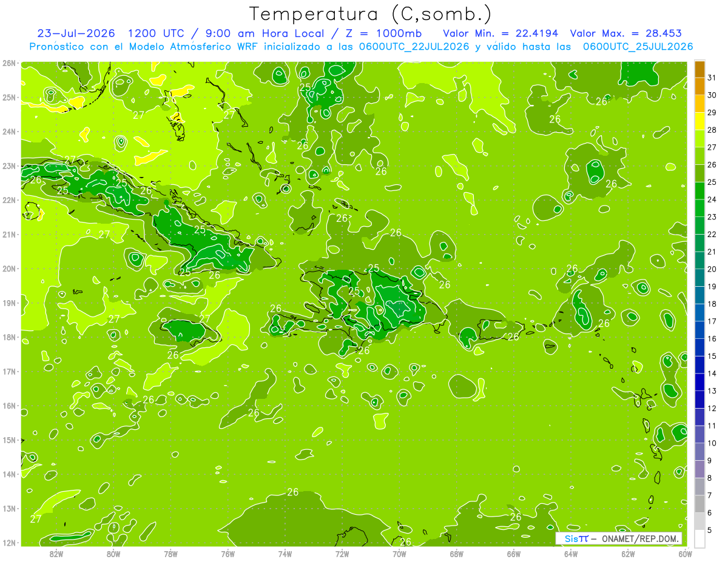Click the "30" label on color scale

click(x=712, y=95)
